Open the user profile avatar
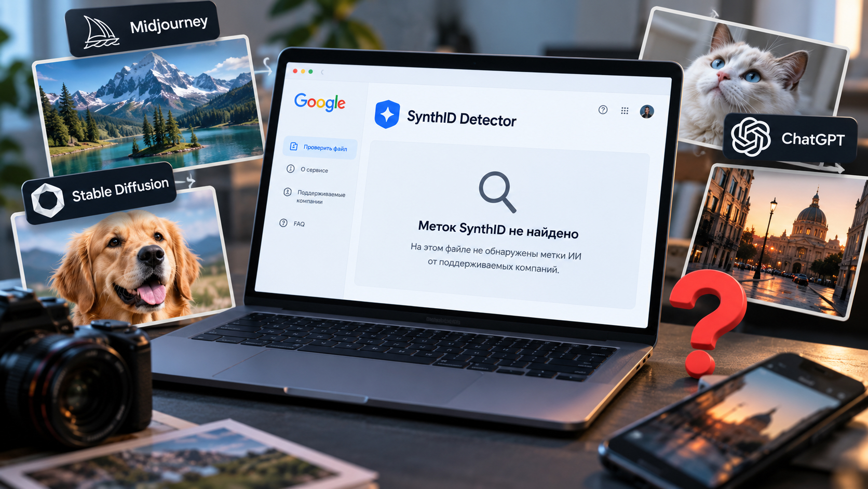This screenshot has height=489, width=868. click(647, 112)
